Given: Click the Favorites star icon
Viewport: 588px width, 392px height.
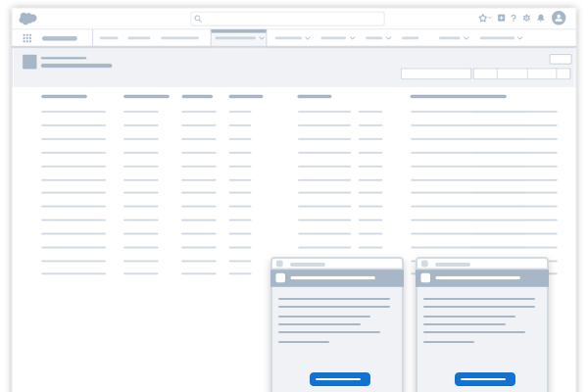Looking at the screenshot, I should click(x=482, y=18).
